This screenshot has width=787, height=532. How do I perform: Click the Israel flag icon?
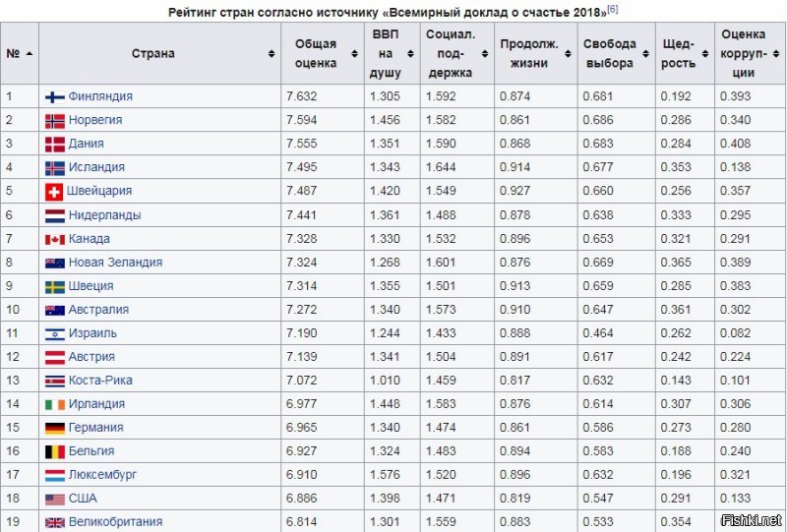tap(55, 333)
